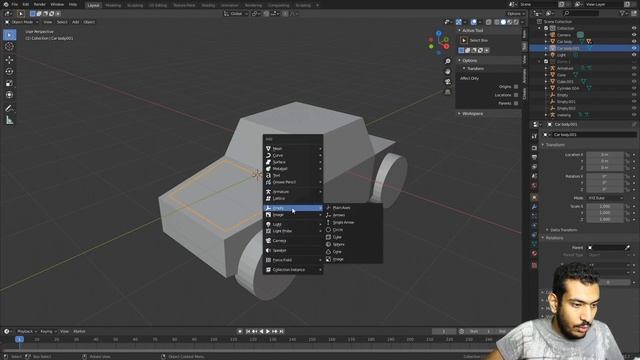Switch to wireframe viewport shading
Viewport: 640px width, 360px height.
coord(497,22)
